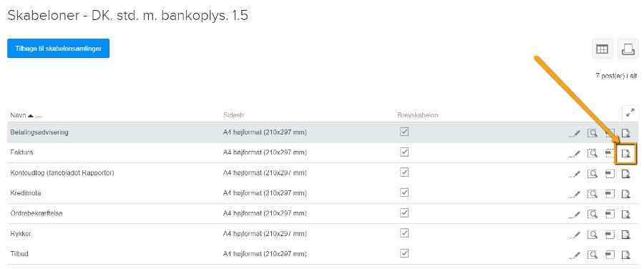Select the Ordrebekræftelse template row name

[36, 214]
